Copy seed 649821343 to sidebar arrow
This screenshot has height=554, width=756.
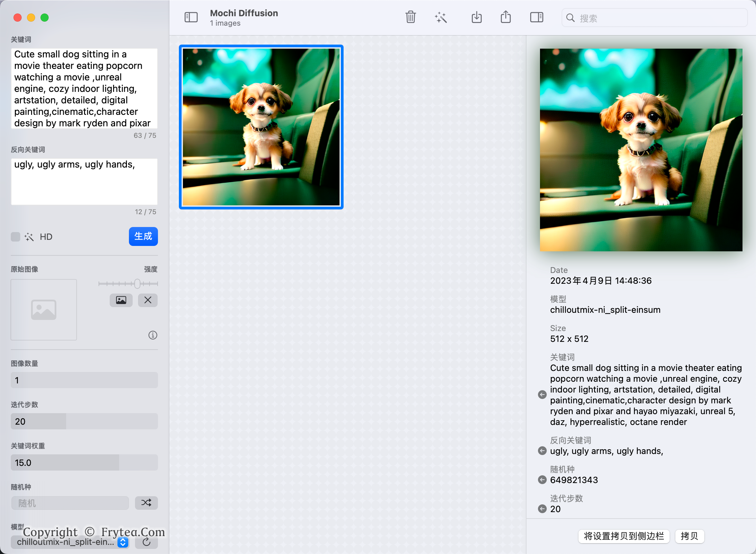coord(542,480)
